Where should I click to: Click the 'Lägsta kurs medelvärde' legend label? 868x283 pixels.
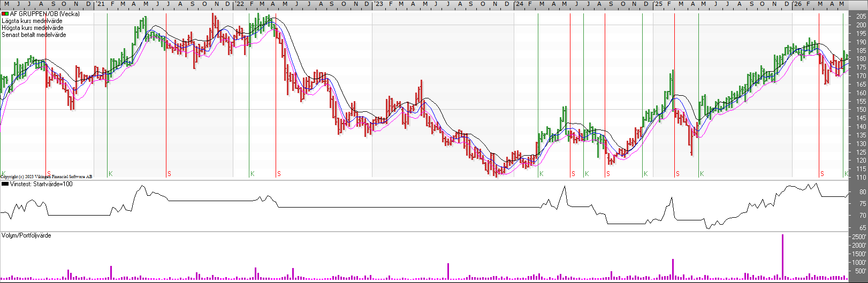tap(32, 21)
